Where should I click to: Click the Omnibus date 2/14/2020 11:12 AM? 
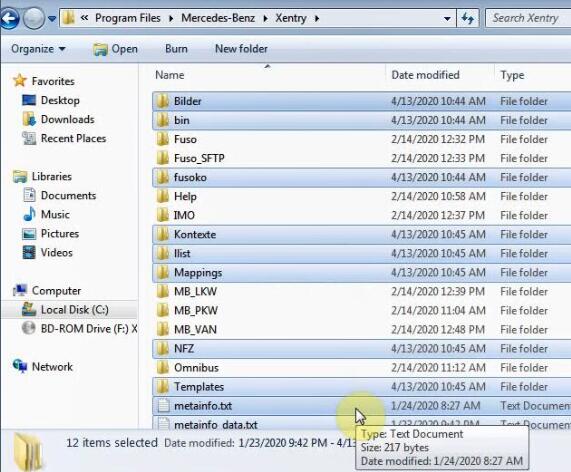tap(438, 367)
